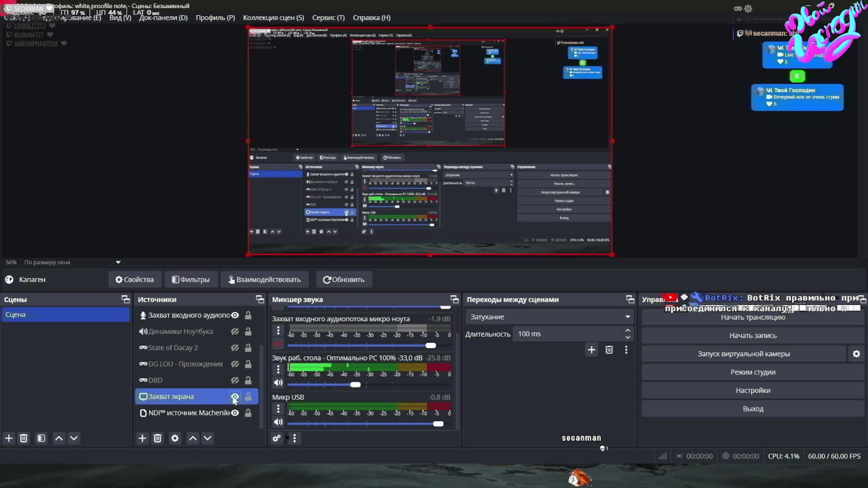Viewport: 868px width, 488px height.
Task: Open the Сервис menu
Action: point(328,18)
